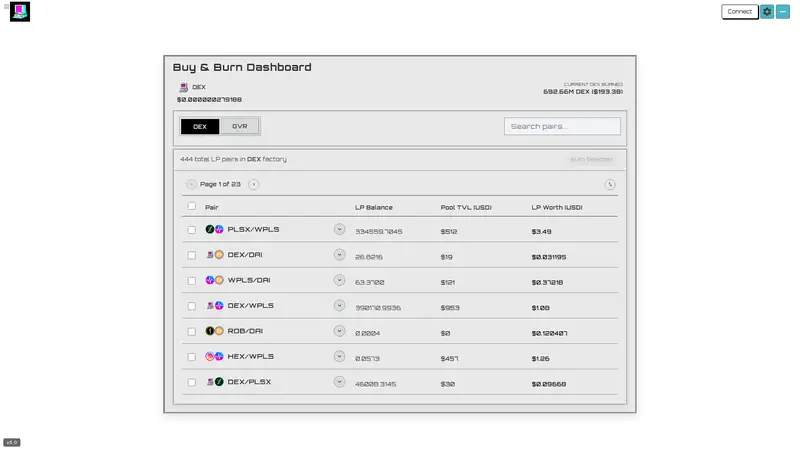This screenshot has width=800, height=450.
Task: Expand the DEX/DAI row chevron
Action: [x=339, y=255]
